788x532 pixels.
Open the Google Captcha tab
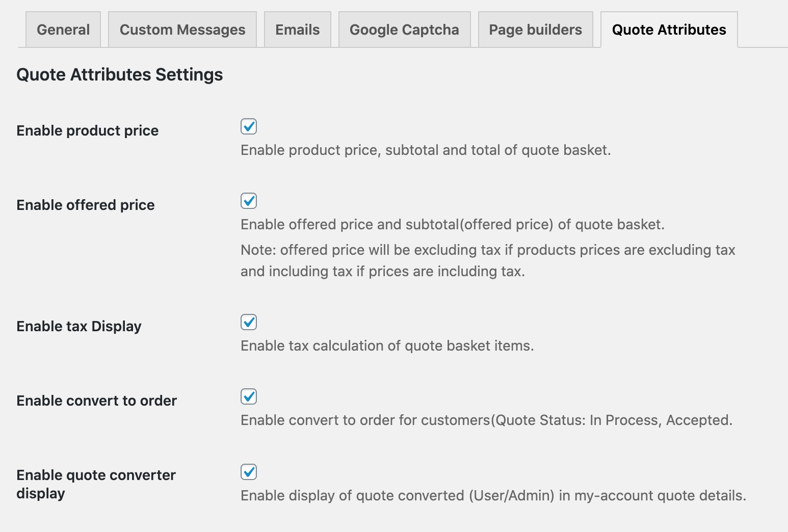point(404,30)
